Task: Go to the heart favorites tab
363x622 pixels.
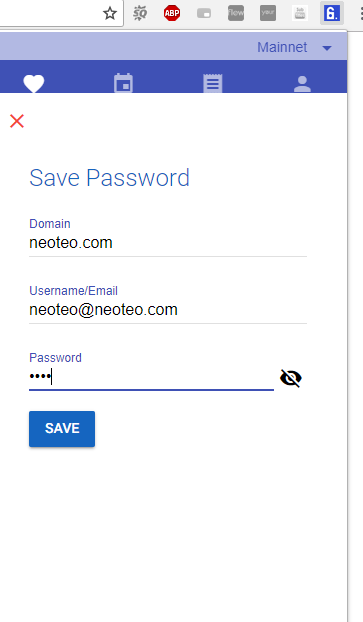Action: tap(34, 83)
